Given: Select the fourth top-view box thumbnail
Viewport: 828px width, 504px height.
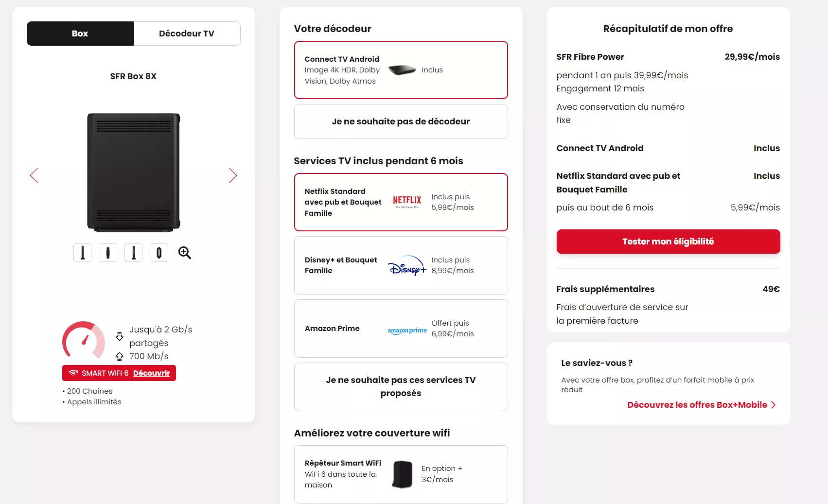Looking at the screenshot, I should 159,253.
